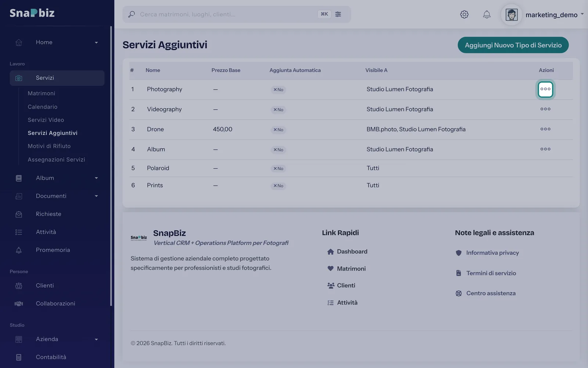The image size is (588, 368).
Task: Click the sidebar vertical scrollbar
Action: point(111,166)
